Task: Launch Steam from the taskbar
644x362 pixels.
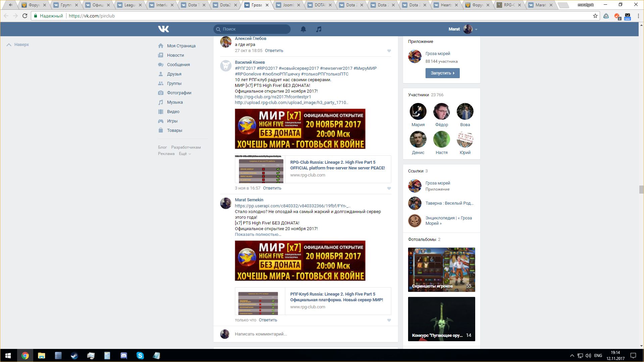Action: pyautogui.click(x=74, y=356)
